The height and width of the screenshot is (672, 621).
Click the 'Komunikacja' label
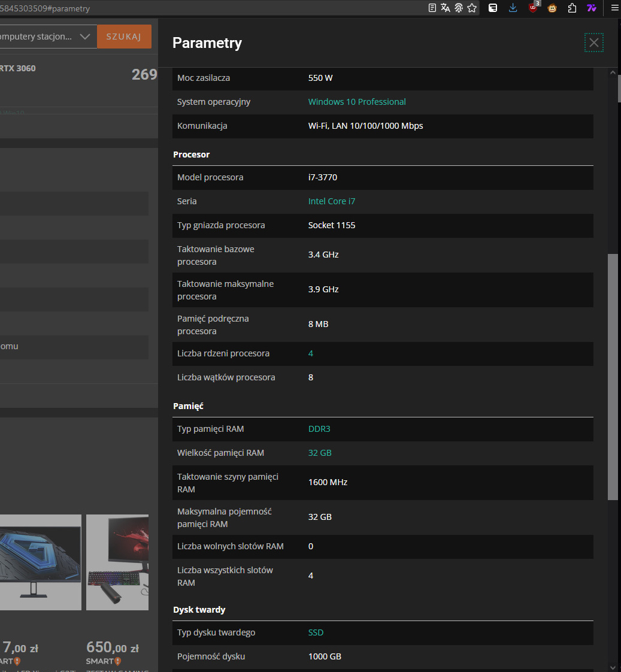pos(202,126)
